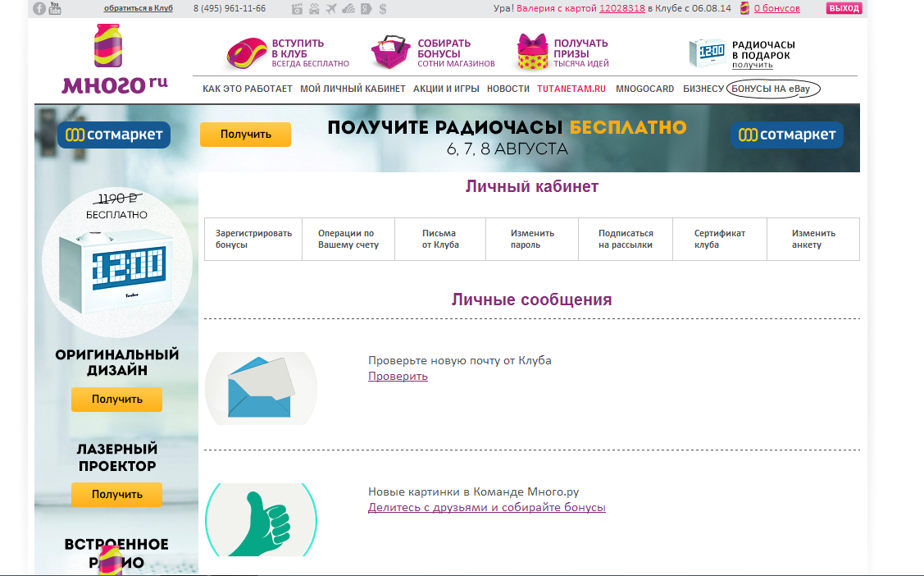Click the Проверить link
The width and height of the screenshot is (924, 576).
click(398, 376)
